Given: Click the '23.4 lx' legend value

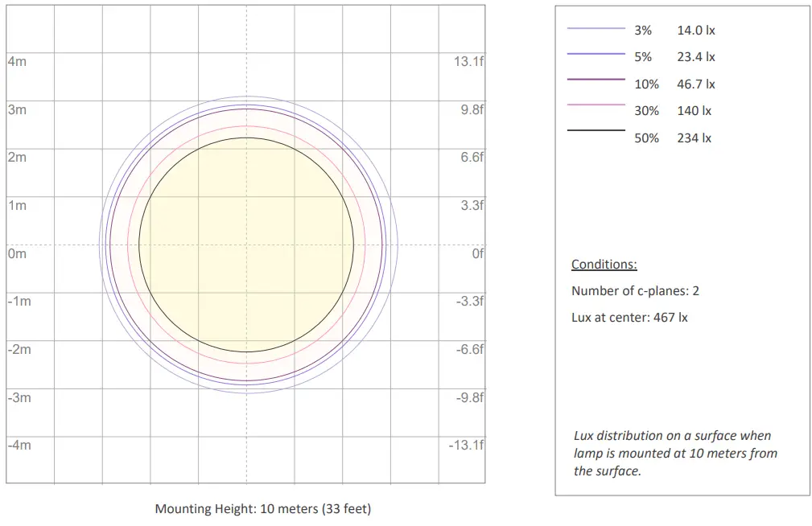Looking at the screenshot, I should click(696, 57).
